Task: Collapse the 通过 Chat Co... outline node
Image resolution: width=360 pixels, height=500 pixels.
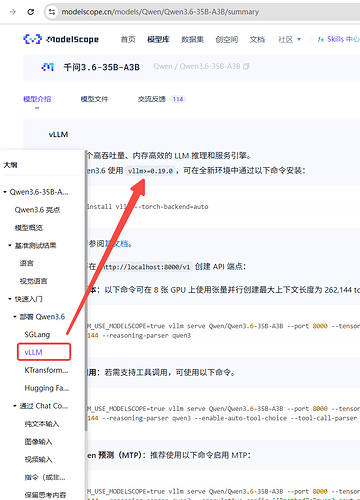Action: tap(15, 406)
